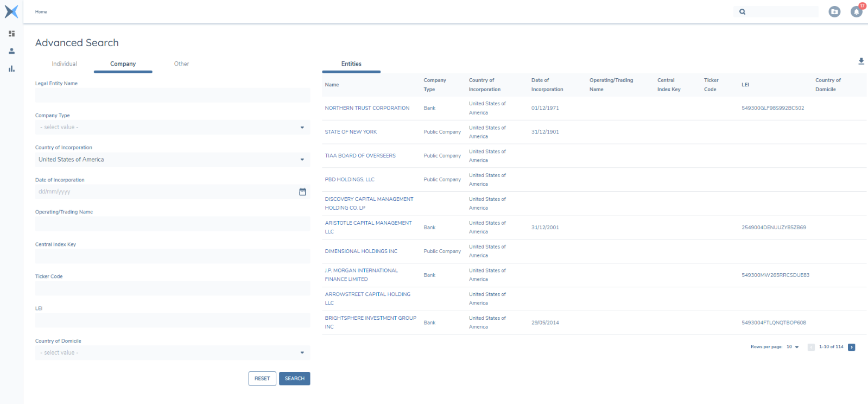The height and width of the screenshot is (404, 868).
Task: Download the Entities results table
Action: [x=861, y=61]
